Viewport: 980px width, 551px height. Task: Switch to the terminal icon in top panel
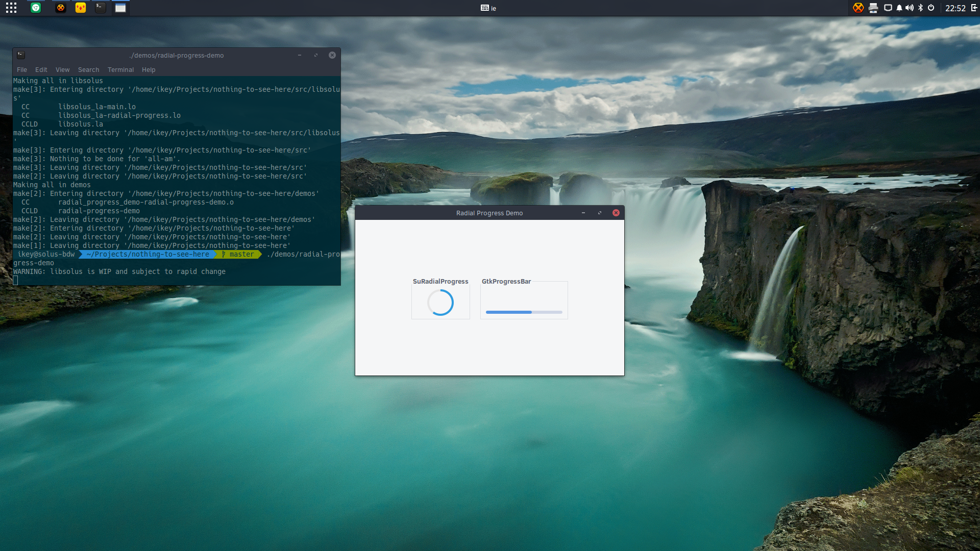pos(101,8)
